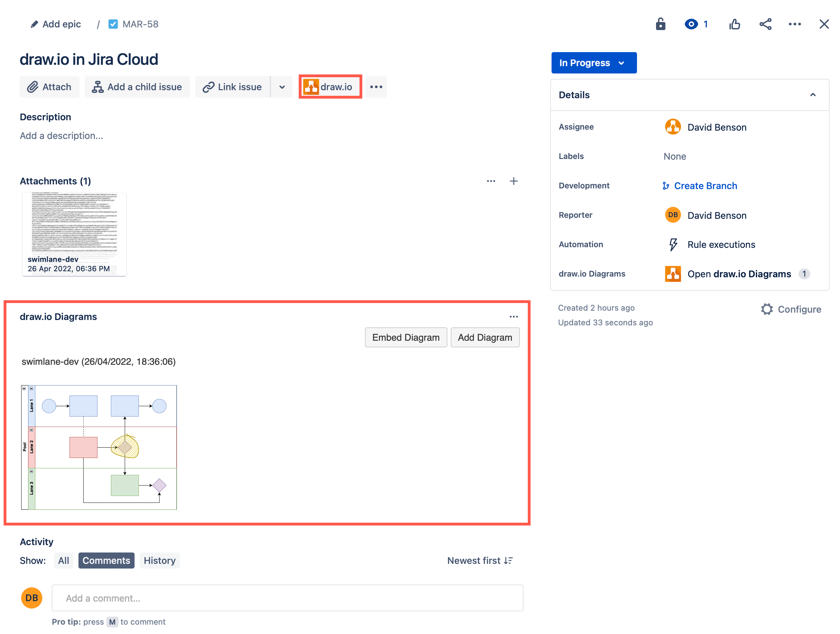This screenshot has height=634, width=840.
Task: Click the Add a child issue icon
Action: (x=98, y=87)
